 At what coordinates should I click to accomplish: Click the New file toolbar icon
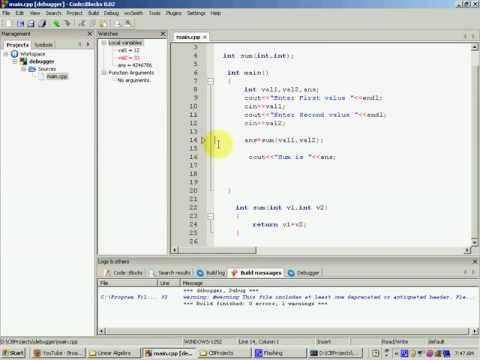(9, 23)
